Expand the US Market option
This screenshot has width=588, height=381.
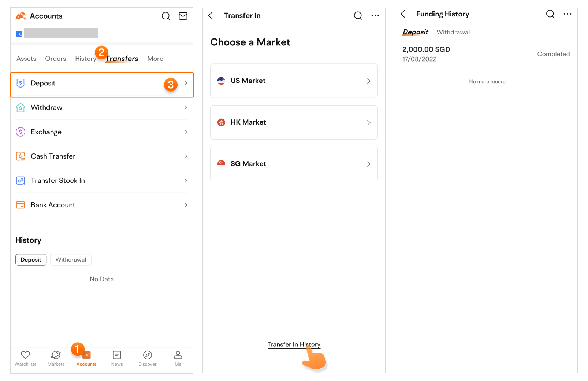click(x=294, y=81)
